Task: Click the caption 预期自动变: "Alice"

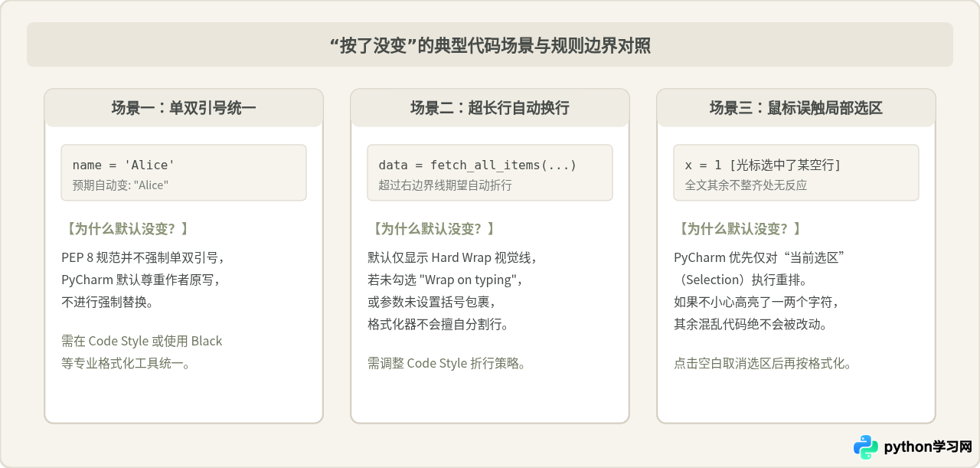Action: (120, 185)
